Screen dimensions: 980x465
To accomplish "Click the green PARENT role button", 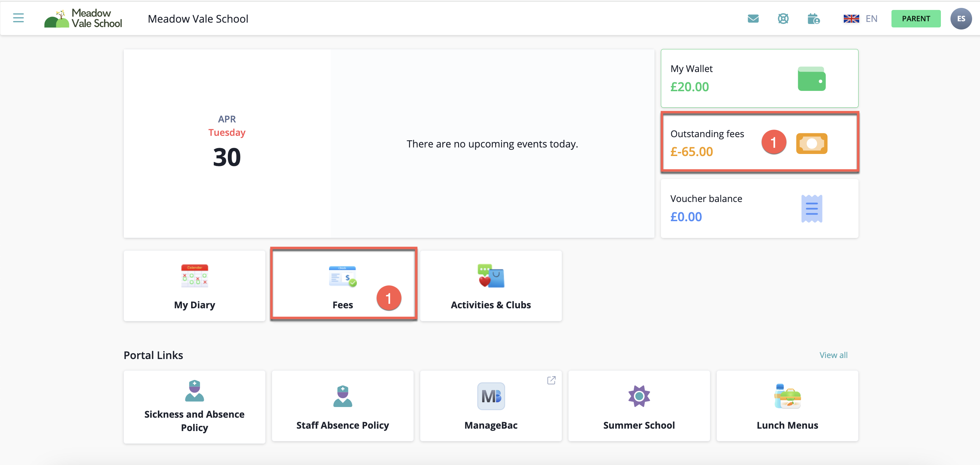I will click(916, 19).
